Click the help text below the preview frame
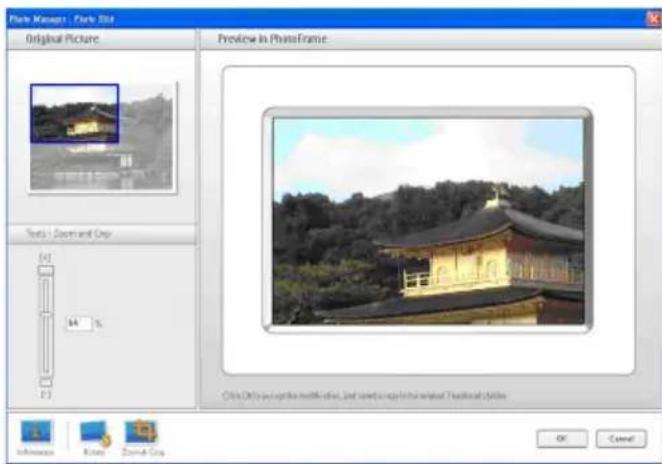The image size is (662, 464). click(x=365, y=396)
